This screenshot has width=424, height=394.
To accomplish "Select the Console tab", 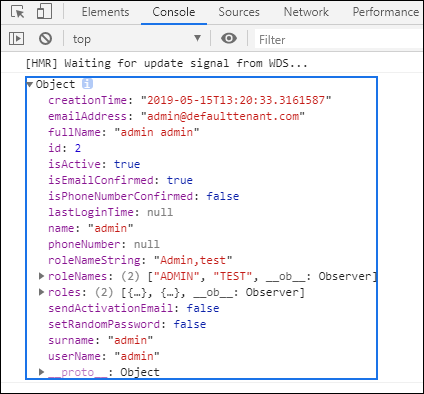I will (x=174, y=12).
